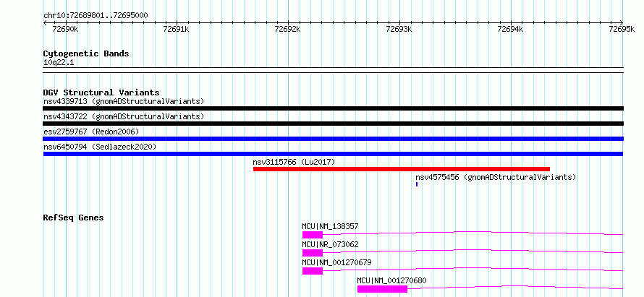Open the nsv6450794 (Sedlazeck2020) label
The height and width of the screenshot is (297, 644).
click(x=100, y=147)
